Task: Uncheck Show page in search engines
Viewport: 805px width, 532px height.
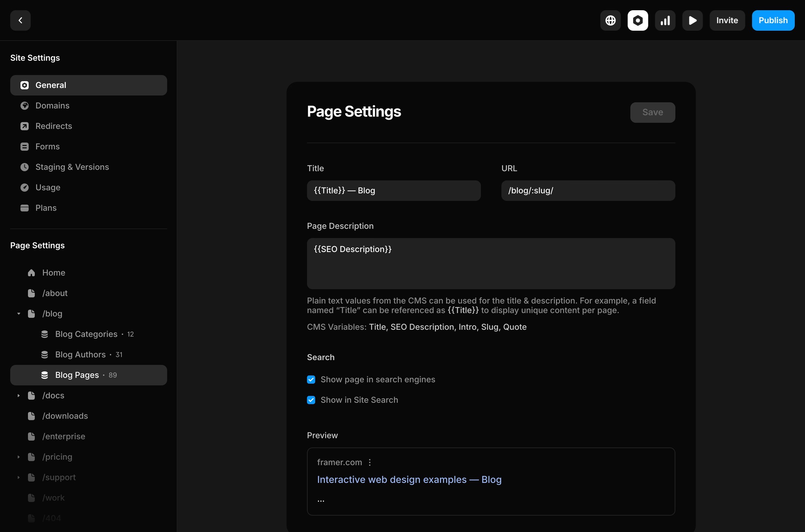Action: click(x=311, y=380)
